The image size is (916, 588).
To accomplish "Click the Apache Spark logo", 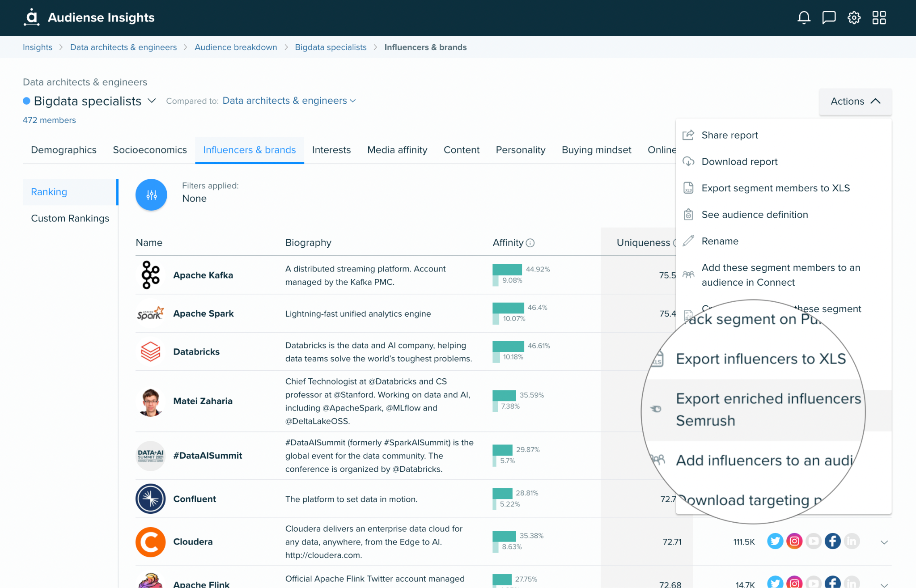I will click(x=151, y=313).
